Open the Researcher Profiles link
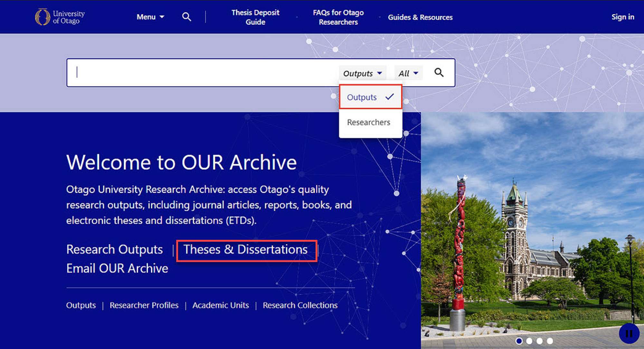 pyautogui.click(x=144, y=305)
